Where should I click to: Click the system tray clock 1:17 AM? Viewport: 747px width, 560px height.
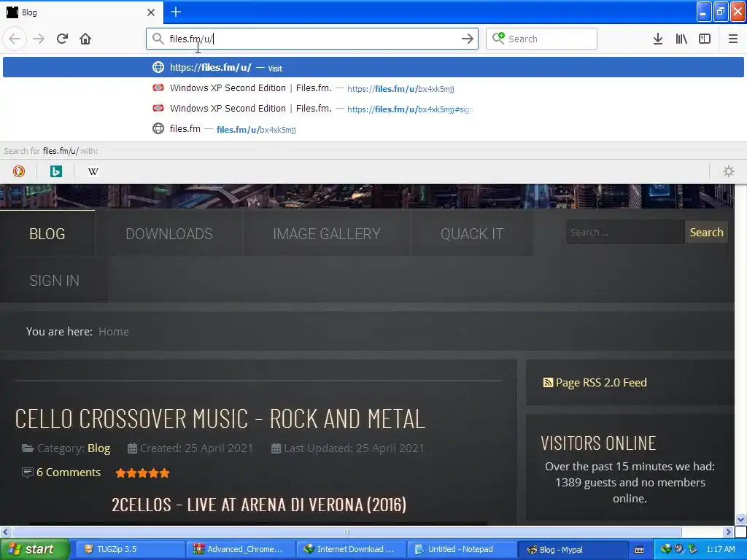pos(720,549)
